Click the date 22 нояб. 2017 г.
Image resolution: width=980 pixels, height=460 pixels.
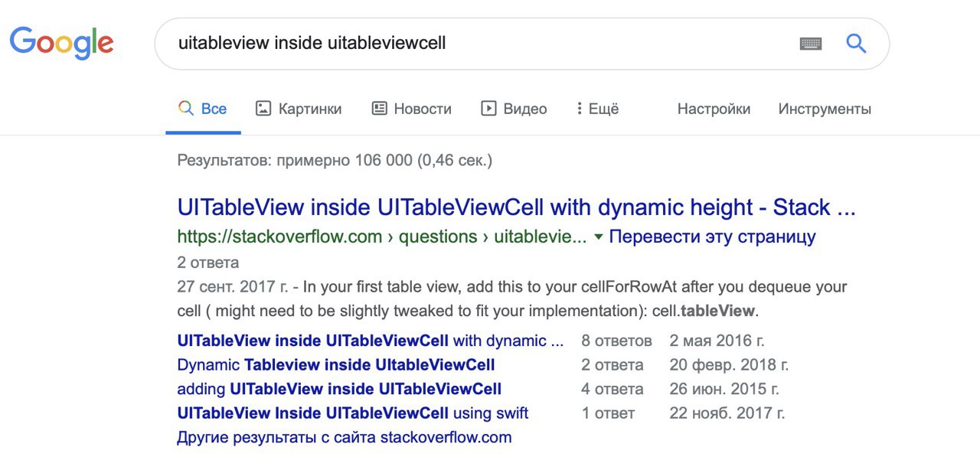727,413
